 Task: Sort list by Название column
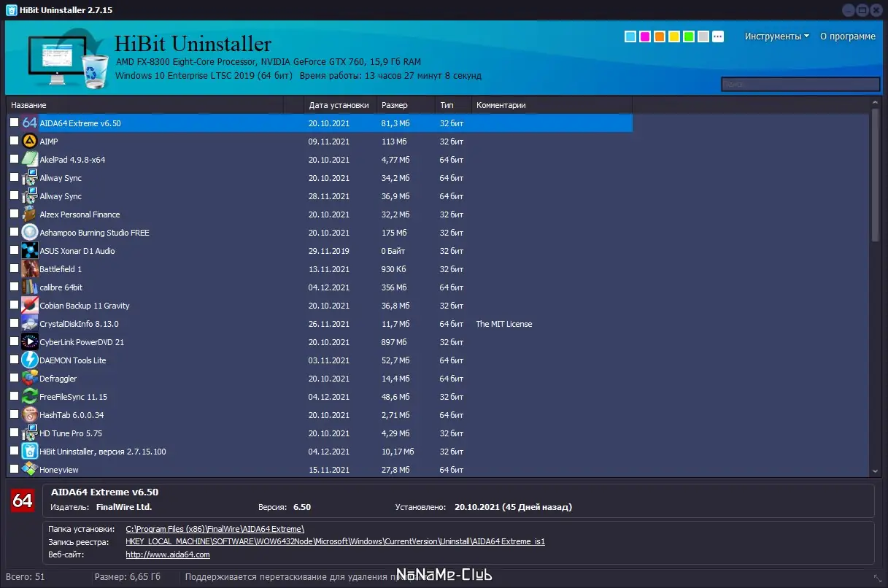point(144,105)
